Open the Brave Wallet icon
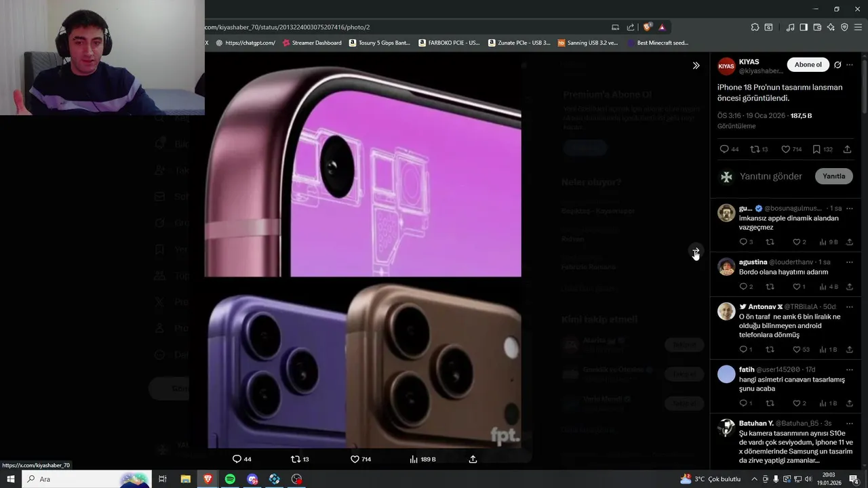 click(817, 27)
